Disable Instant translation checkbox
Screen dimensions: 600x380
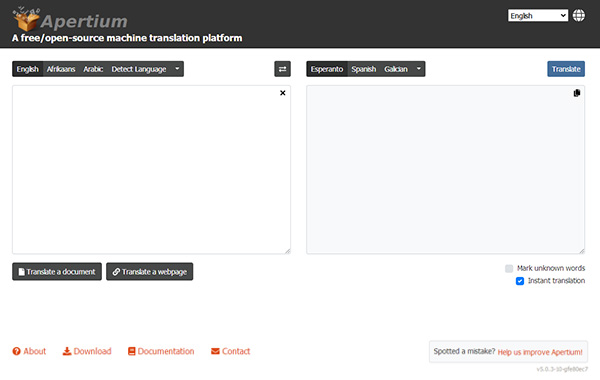pos(520,281)
